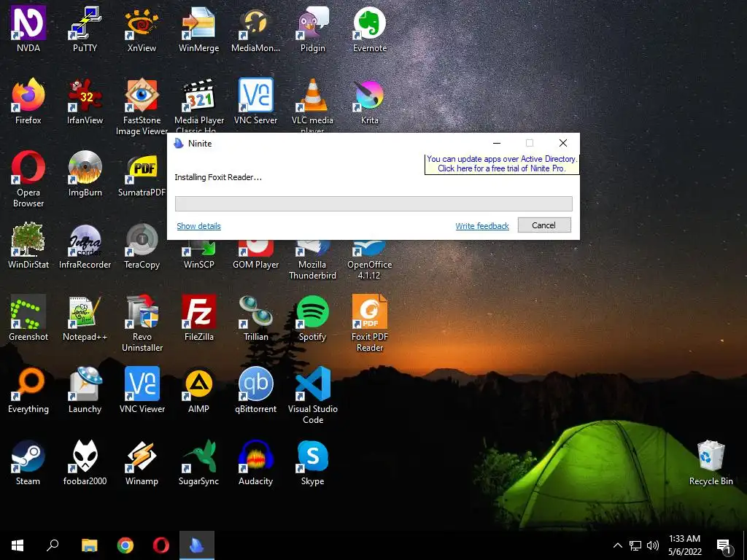
Task: Close the Ninite window
Action: coord(562,143)
